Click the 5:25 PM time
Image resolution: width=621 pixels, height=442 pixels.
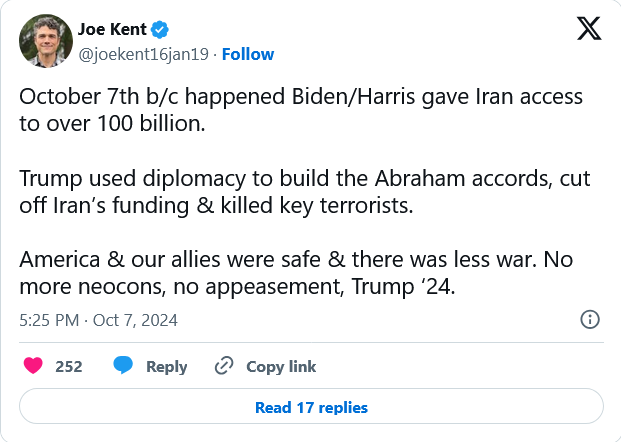[50, 320]
